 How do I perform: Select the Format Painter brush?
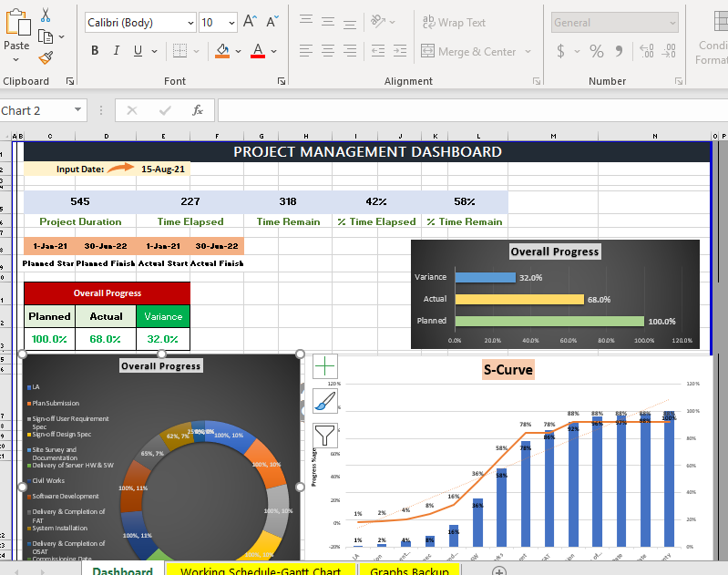coord(46,57)
